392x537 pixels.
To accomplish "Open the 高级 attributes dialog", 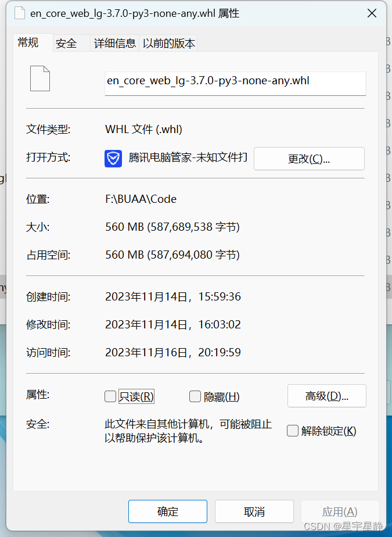I will pyautogui.click(x=326, y=396).
